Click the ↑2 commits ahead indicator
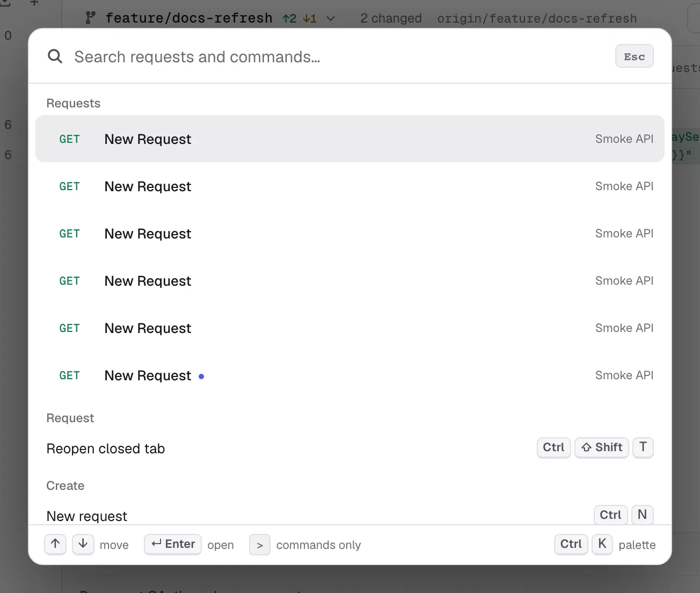Viewport: 700px width, 593px height. [289, 19]
